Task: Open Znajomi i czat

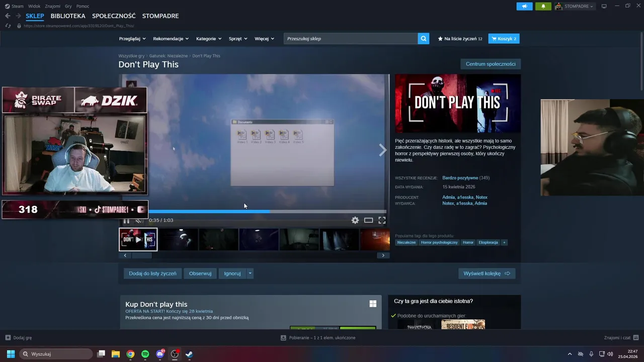Action: (x=621, y=338)
